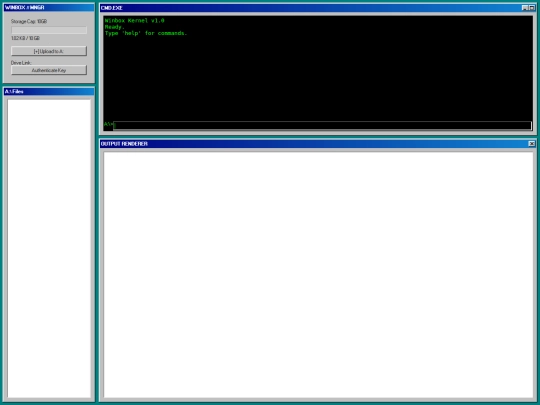Click the 'Drive Link:' label
Screen dimensions: 540x405
[x=21, y=63]
